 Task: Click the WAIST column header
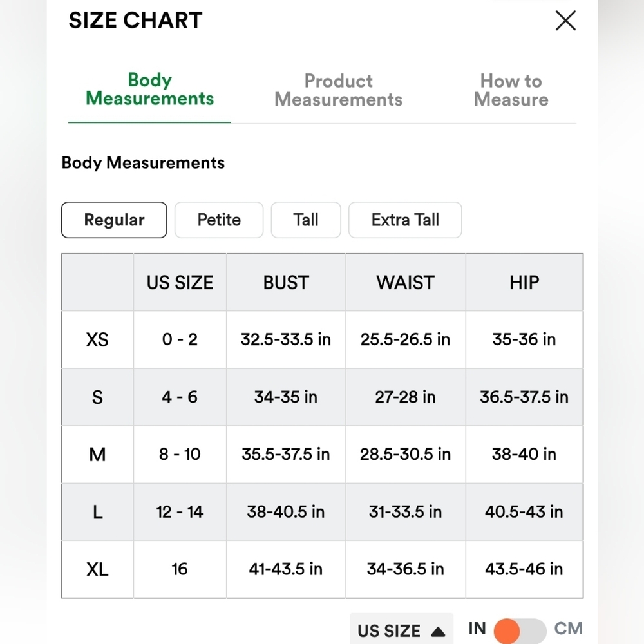pyautogui.click(x=405, y=283)
